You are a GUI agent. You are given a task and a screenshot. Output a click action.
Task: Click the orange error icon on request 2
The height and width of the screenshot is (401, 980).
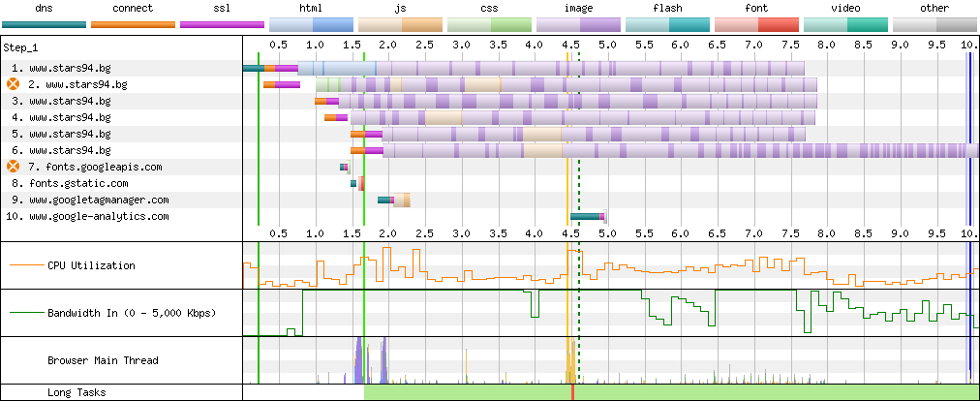[13, 84]
